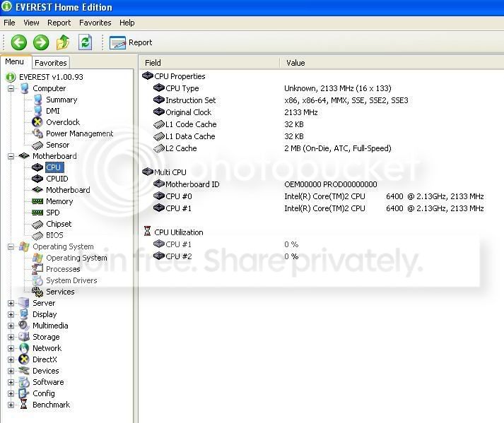Select Summary in the tree
This screenshot has height=423, width=504.
point(61,100)
